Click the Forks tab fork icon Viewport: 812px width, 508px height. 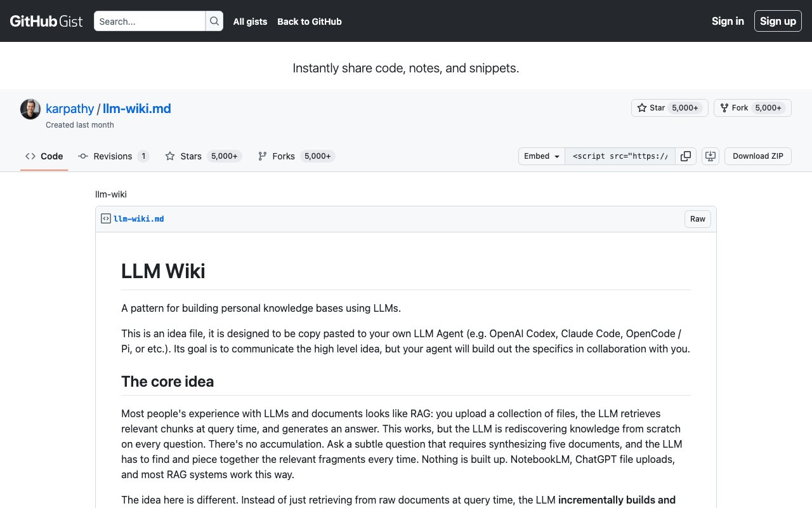pyautogui.click(x=263, y=156)
